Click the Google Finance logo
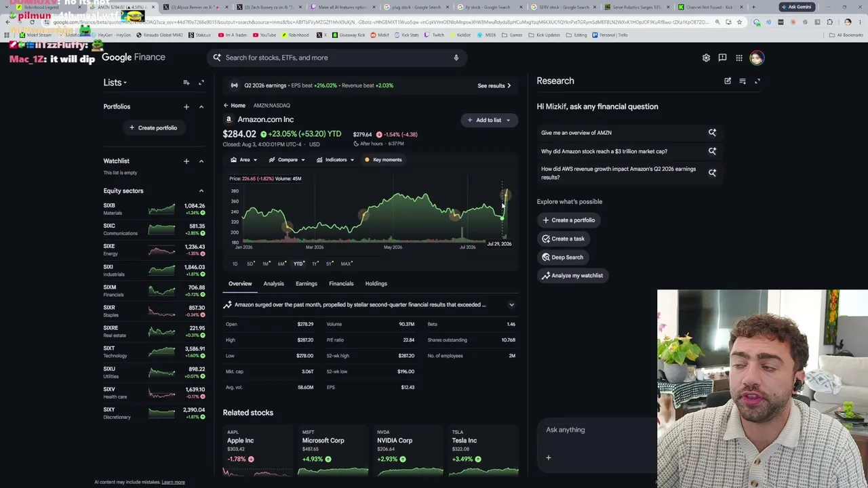 click(x=134, y=58)
